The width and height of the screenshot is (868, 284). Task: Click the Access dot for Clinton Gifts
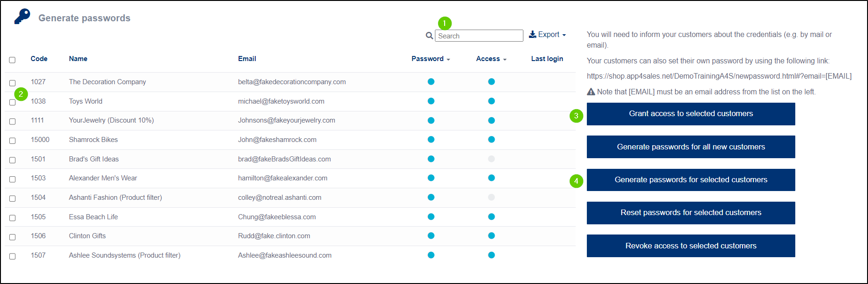tap(491, 235)
